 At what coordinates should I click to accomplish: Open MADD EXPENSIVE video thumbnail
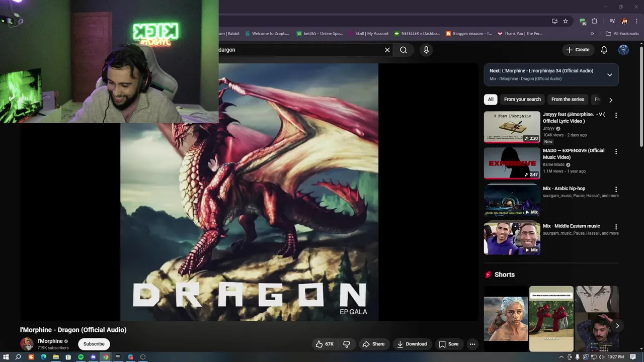coord(512,163)
